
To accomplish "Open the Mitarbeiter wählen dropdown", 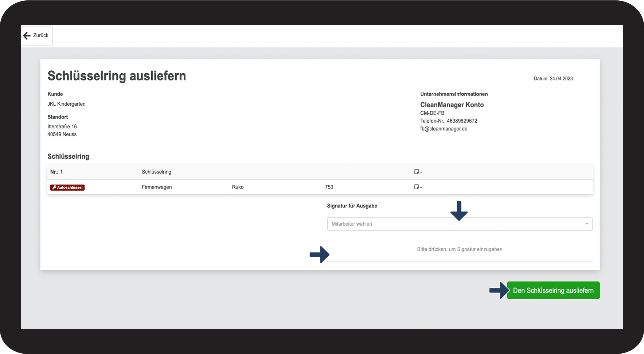I will 460,224.
